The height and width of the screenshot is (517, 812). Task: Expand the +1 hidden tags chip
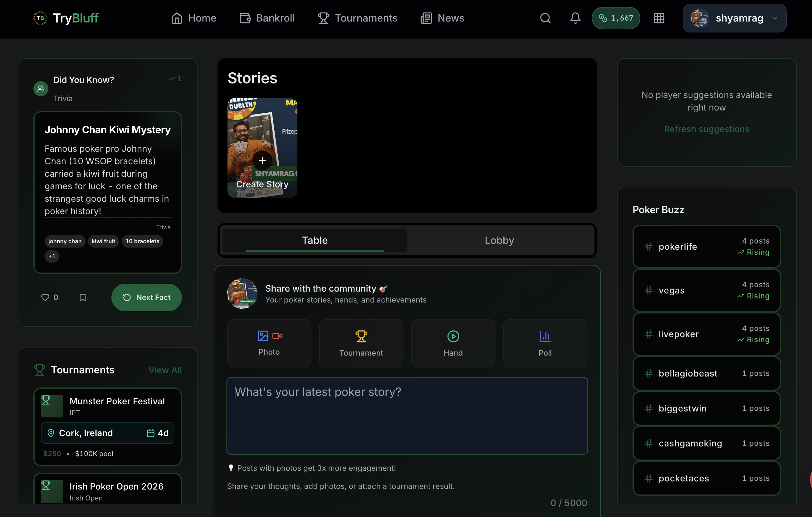pos(52,256)
